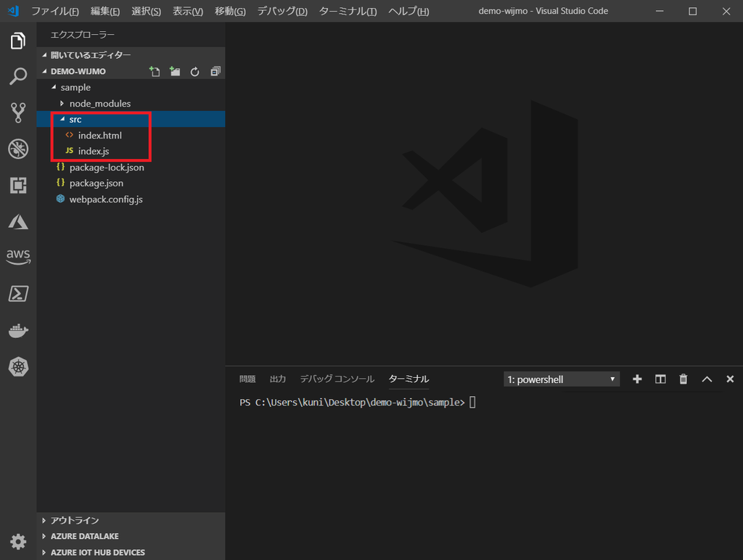The width and height of the screenshot is (743, 560).
Task: Open the Source Control view icon
Action: point(18,112)
